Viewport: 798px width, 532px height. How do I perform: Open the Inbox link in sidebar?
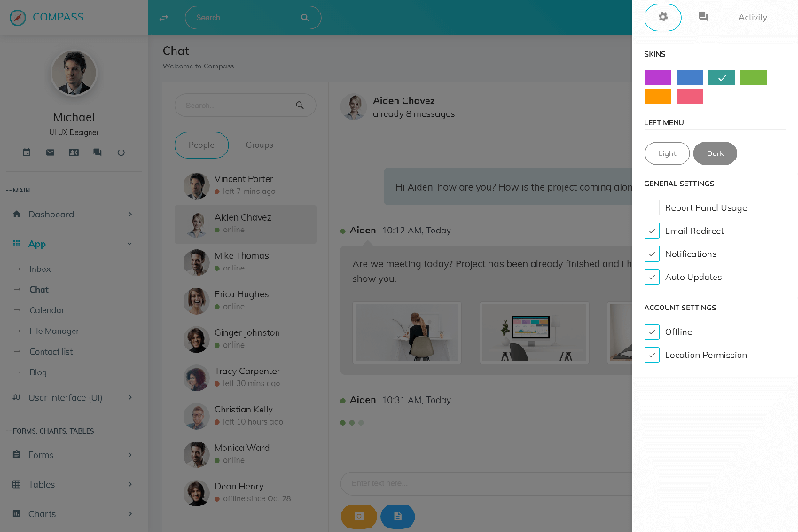[40, 270]
